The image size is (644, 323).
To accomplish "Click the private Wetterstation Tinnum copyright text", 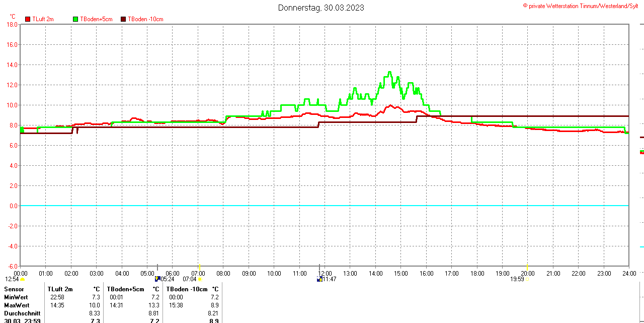I will [583, 6].
